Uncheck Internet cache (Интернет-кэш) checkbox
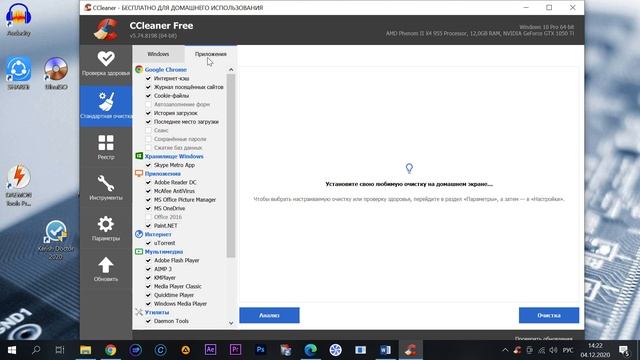The height and width of the screenshot is (360, 640). click(148, 78)
